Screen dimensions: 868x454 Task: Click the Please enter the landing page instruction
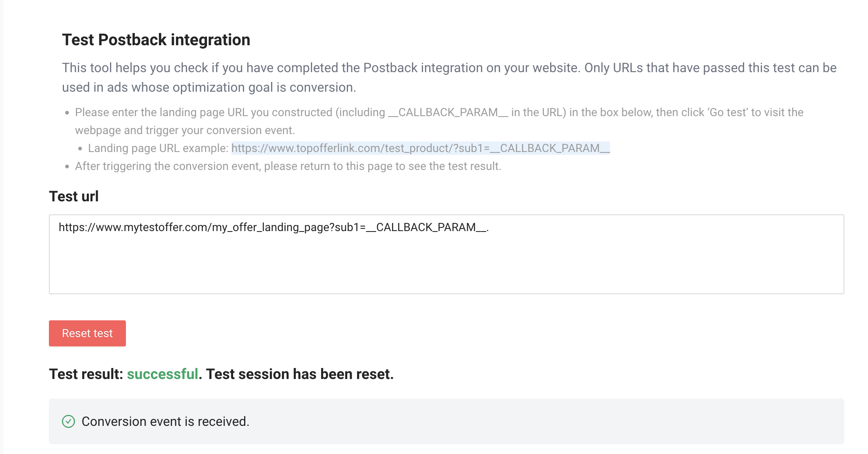[439, 121]
